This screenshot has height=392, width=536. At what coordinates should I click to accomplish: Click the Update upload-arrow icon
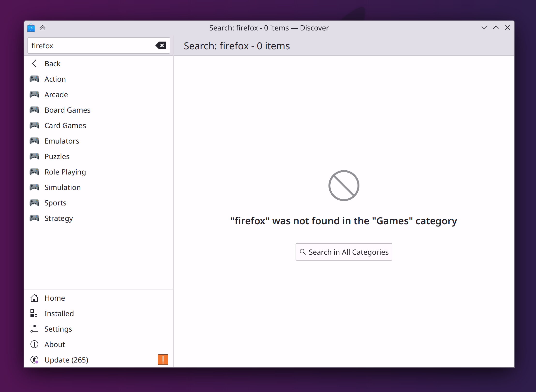pos(35,360)
